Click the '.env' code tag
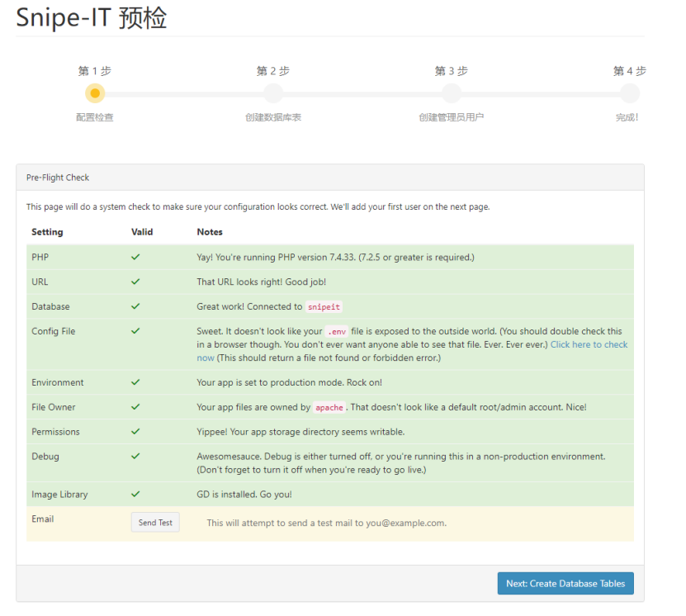The width and height of the screenshot is (686, 616). click(x=337, y=332)
